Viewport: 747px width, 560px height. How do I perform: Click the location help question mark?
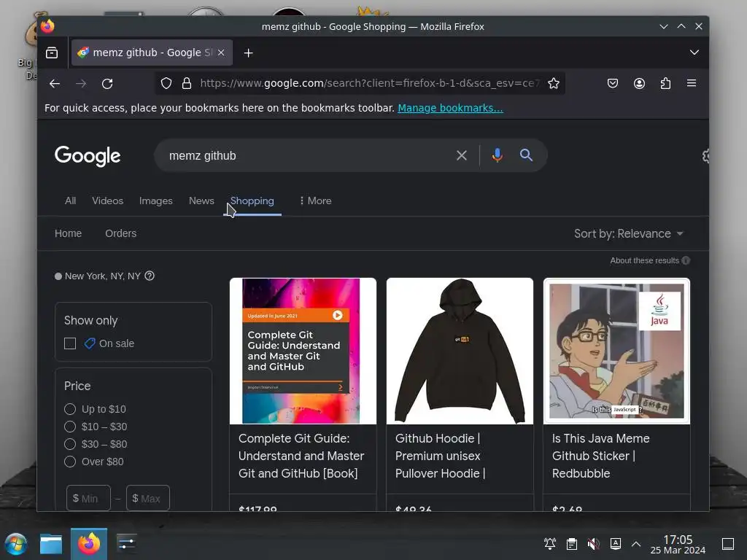150,276
